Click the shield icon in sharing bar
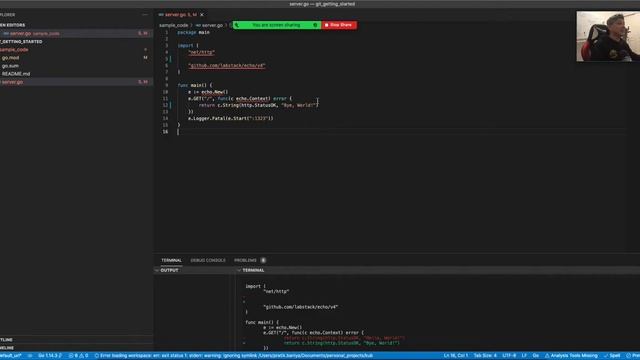Screen dimensions: 640x360 315,25
